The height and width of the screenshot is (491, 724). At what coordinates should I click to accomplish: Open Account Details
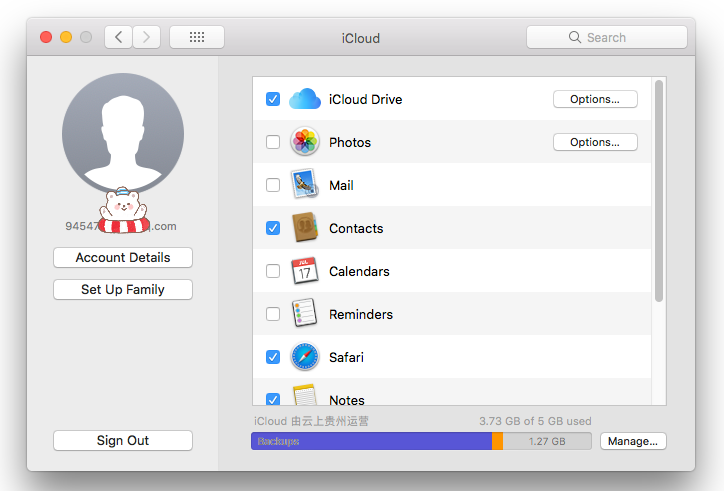tap(123, 257)
